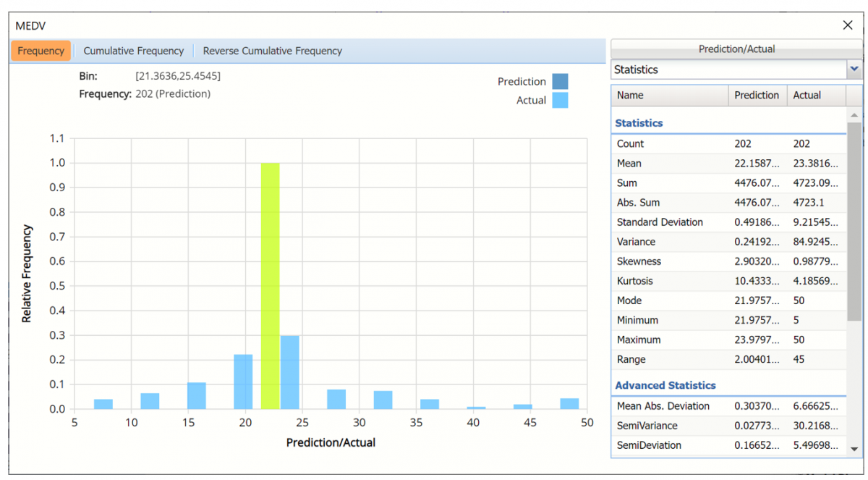Click the Prediction legend color swatch
The image size is (868, 480).
click(560, 82)
